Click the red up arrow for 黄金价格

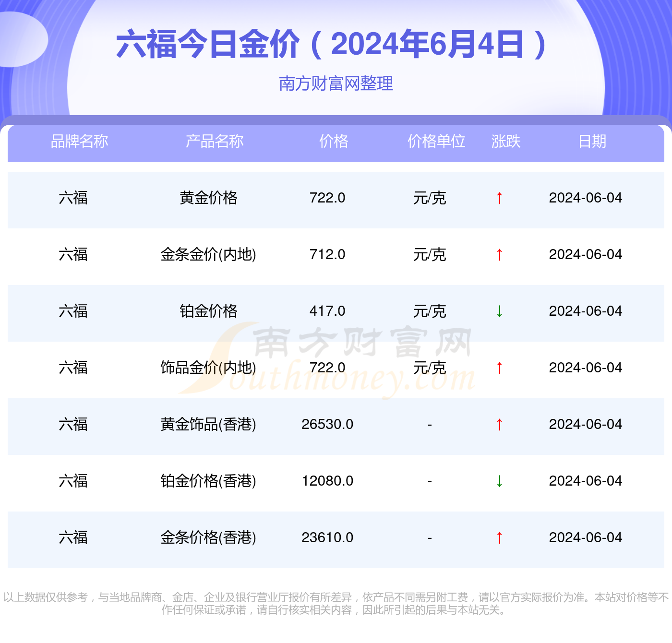coord(499,198)
